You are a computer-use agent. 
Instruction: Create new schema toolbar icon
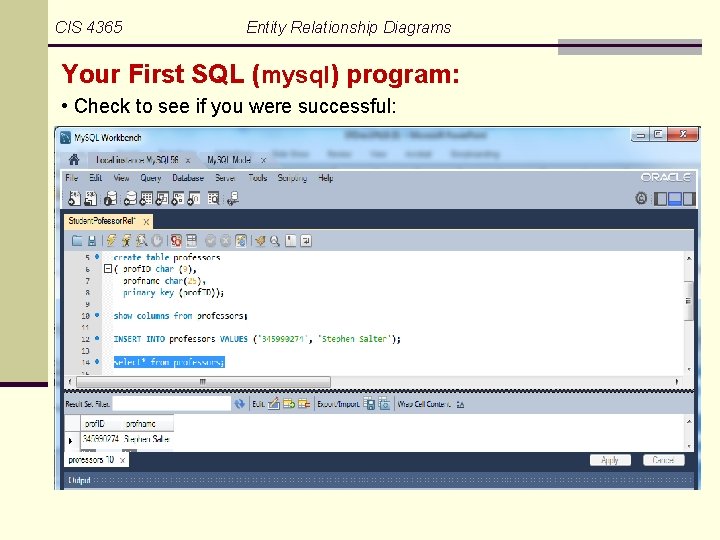(x=130, y=198)
